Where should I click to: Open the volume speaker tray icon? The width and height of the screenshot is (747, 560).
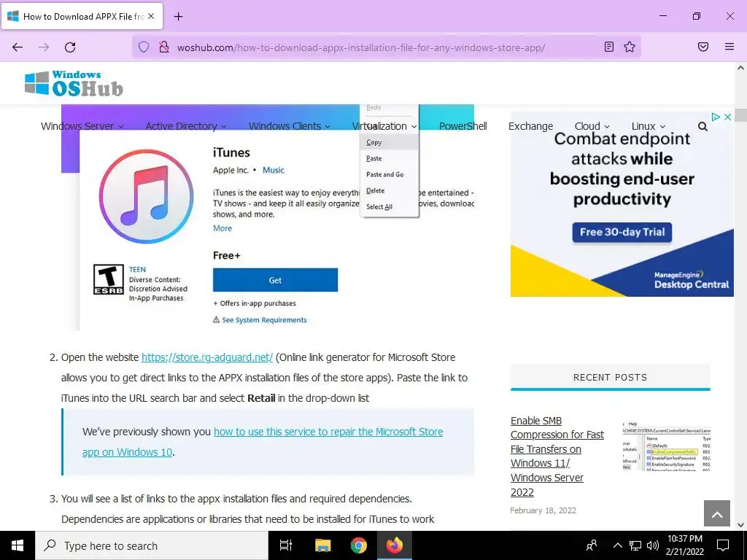pyautogui.click(x=653, y=545)
